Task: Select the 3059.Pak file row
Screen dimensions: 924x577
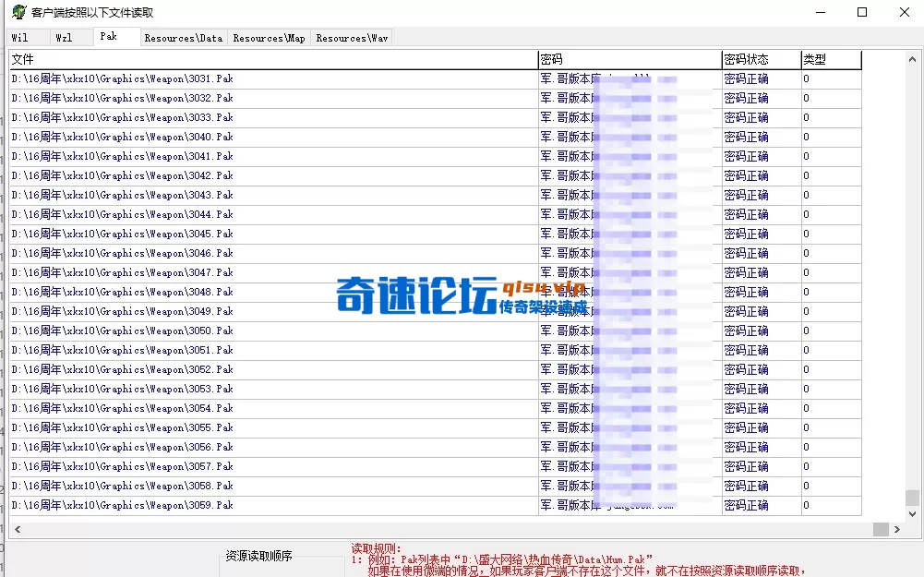Action: [125, 505]
